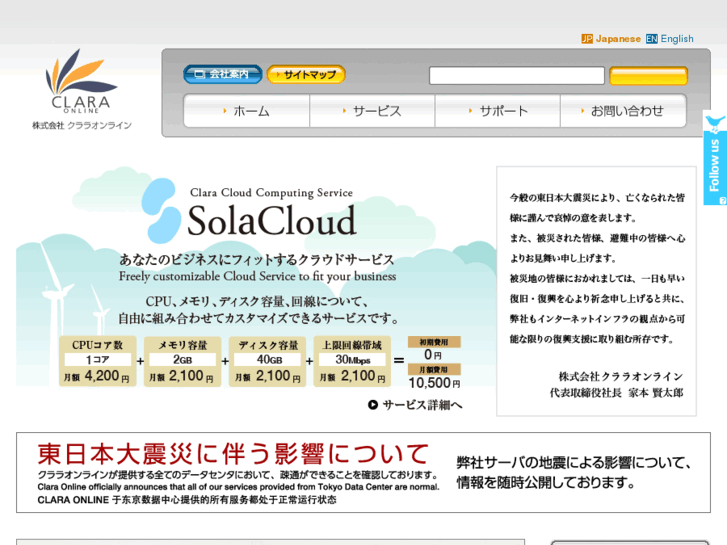Click the ディスク容量 40GB pricing box

pos(268,361)
